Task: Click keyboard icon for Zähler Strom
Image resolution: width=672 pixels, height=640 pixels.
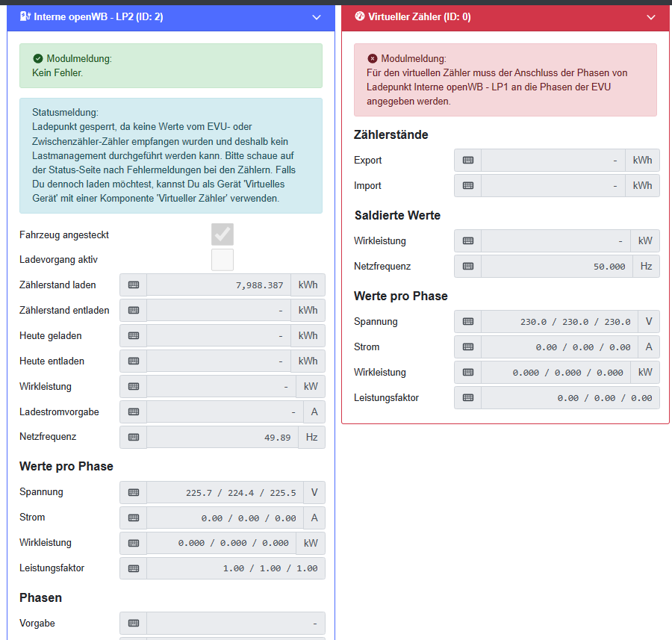Action: 468,347
